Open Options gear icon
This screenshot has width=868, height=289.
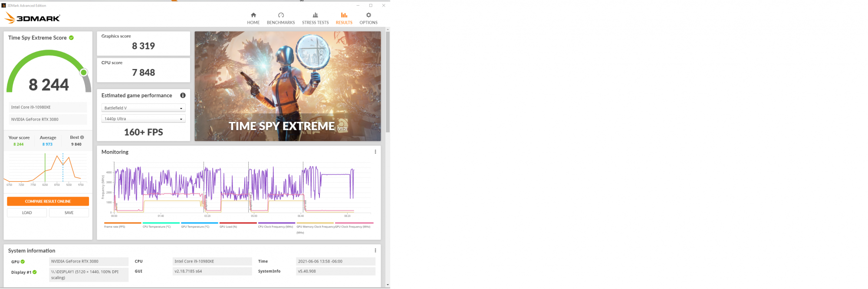click(x=368, y=15)
